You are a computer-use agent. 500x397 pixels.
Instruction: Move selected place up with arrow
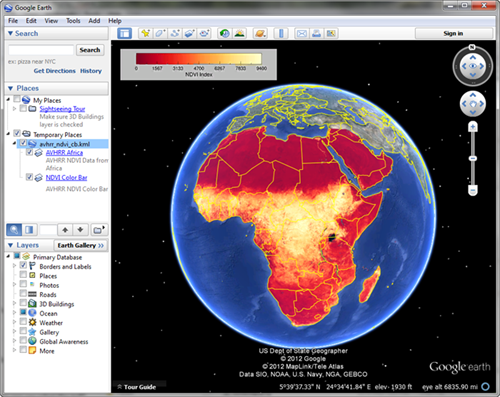click(x=65, y=230)
